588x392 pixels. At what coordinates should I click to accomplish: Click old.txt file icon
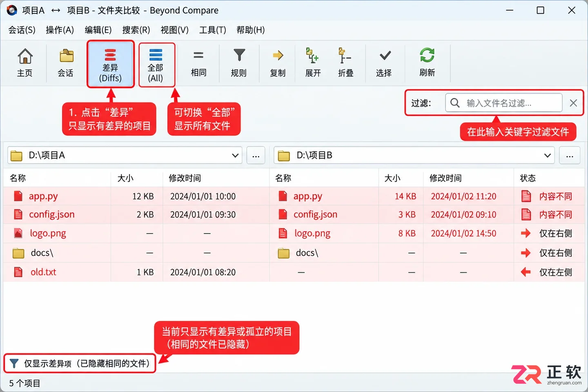(x=18, y=272)
